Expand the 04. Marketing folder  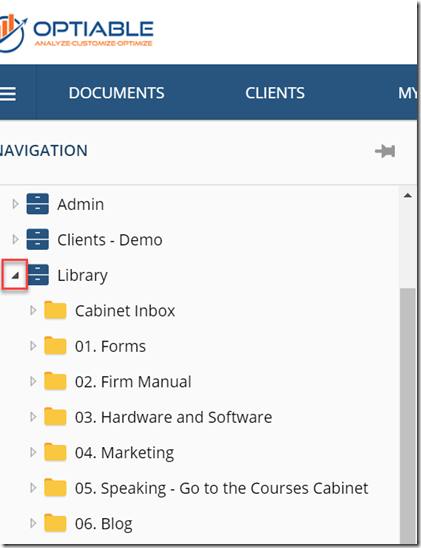(x=33, y=452)
